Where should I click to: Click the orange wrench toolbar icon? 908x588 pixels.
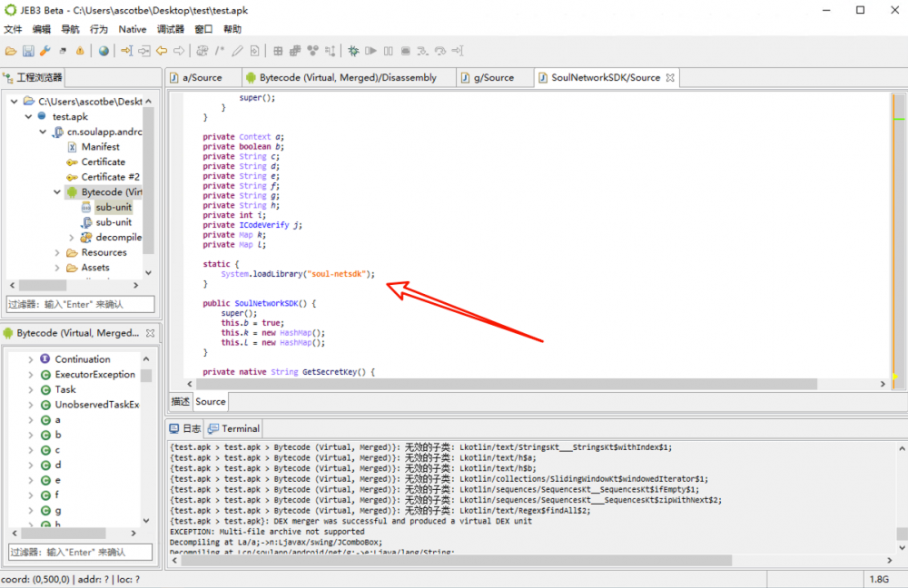(44, 51)
